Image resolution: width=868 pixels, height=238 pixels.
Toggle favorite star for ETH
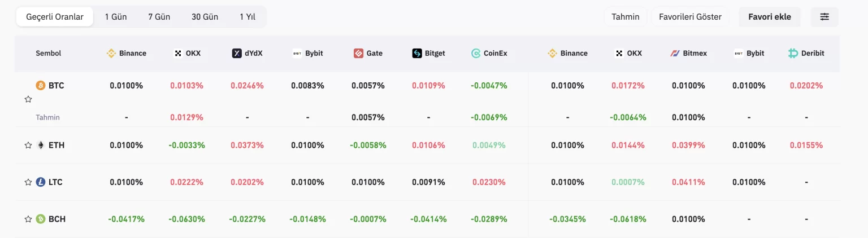tap(28, 145)
